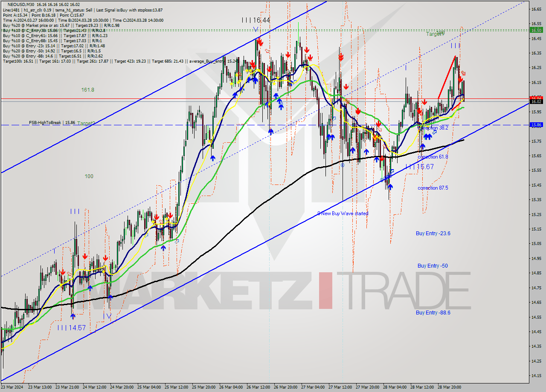
Task: Click the '26 Mar 20:00' time axis label
Action: 285,387
